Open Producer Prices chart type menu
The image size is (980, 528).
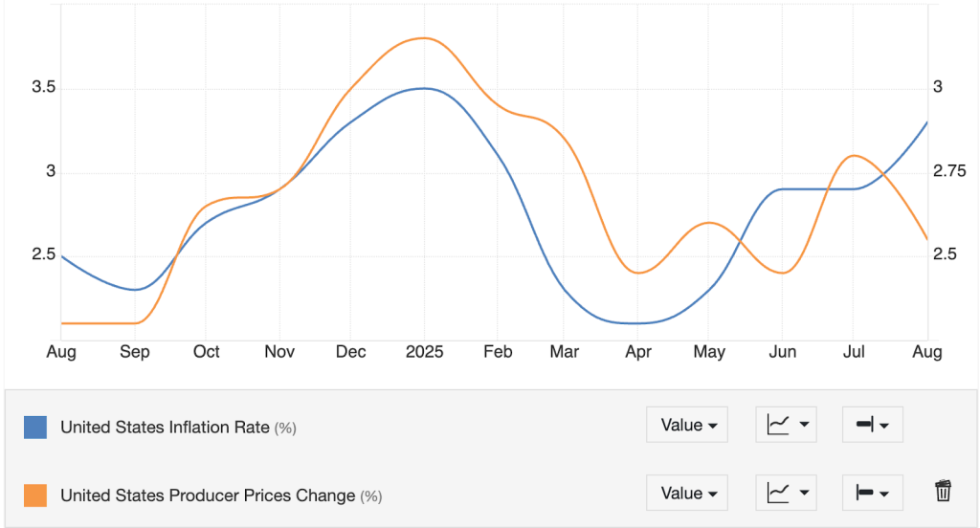pyautogui.click(x=786, y=494)
